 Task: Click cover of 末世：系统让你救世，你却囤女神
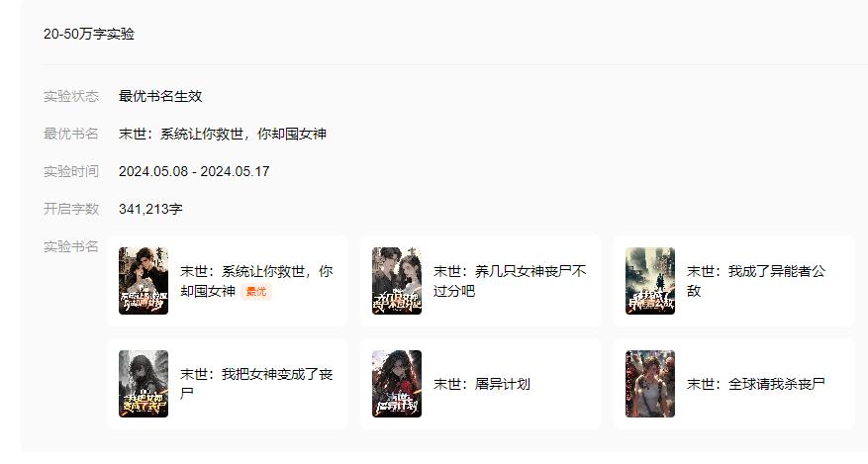144,281
